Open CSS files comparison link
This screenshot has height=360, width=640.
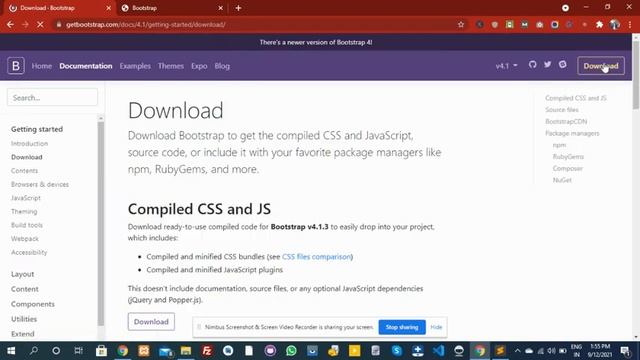pyautogui.click(x=316, y=257)
